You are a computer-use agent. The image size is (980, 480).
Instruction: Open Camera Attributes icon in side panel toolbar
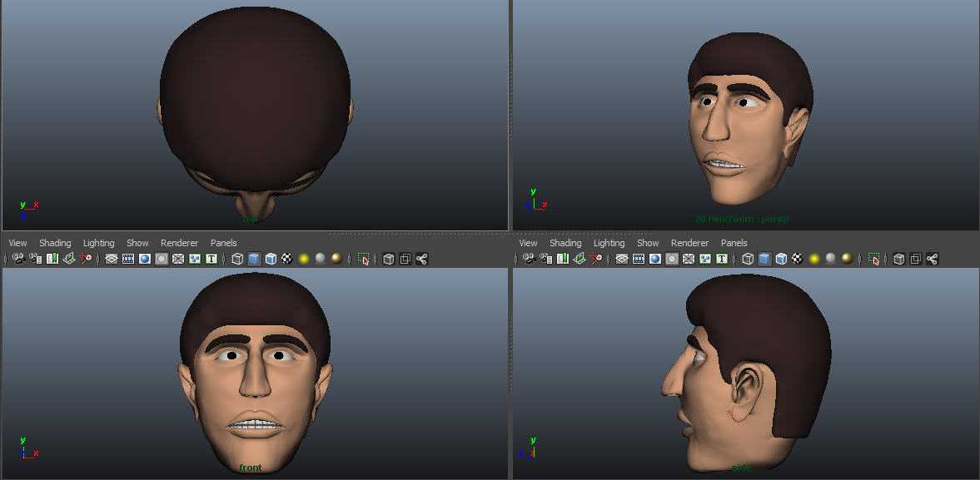coord(546,259)
